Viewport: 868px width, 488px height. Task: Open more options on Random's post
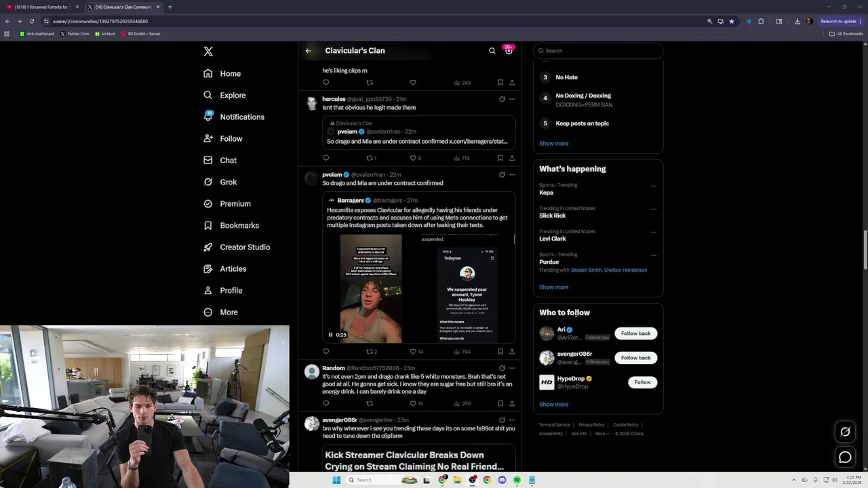click(x=512, y=368)
